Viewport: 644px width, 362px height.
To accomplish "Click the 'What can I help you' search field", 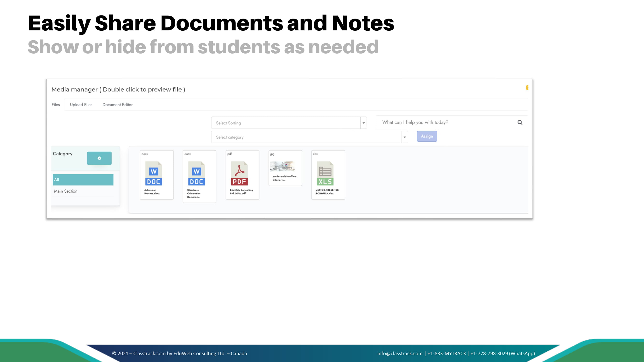I will tap(445, 122).
